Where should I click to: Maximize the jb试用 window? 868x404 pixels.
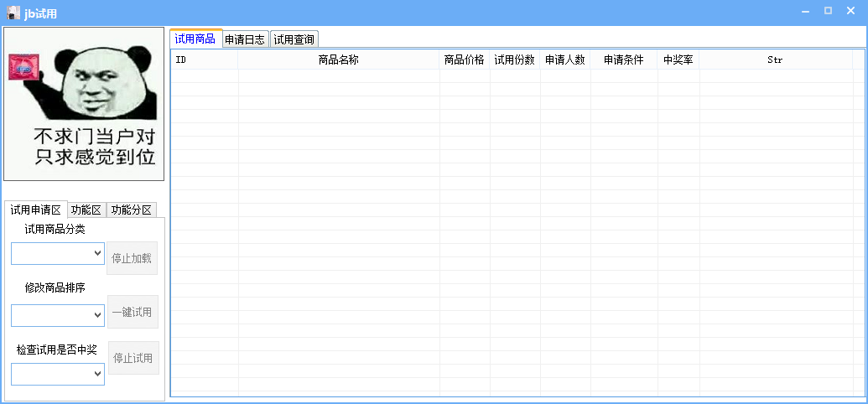coord(828,11)
